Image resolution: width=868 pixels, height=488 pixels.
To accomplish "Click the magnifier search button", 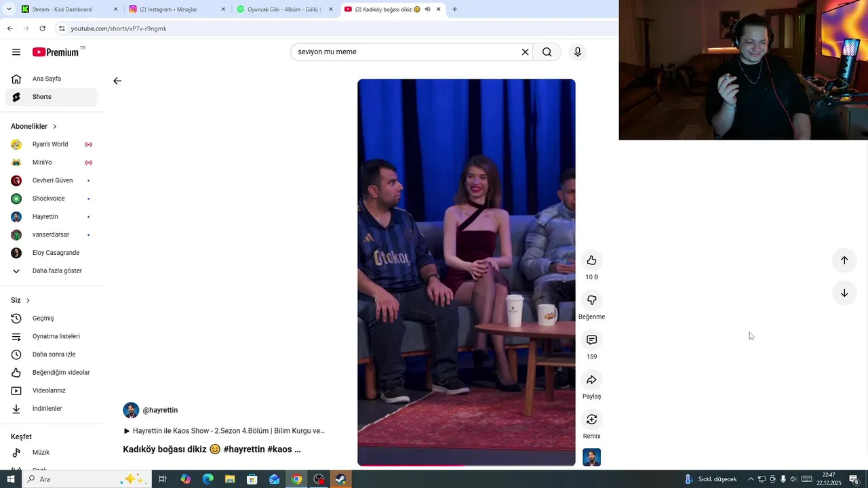I will tap(547, 52).
